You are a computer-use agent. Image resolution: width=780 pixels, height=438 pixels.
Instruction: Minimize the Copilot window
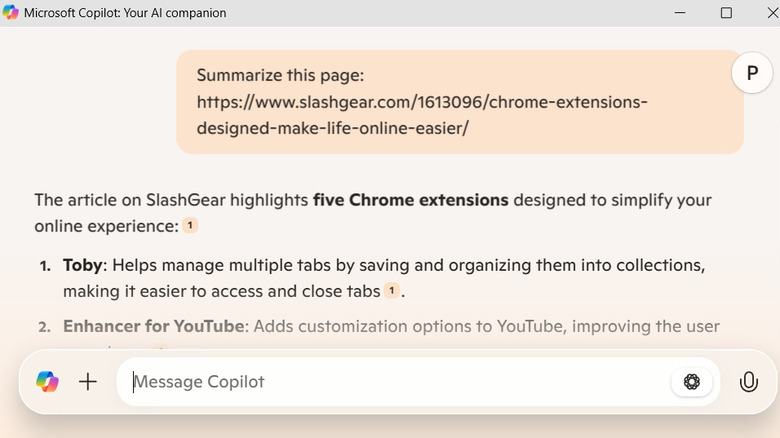[680, 13]
